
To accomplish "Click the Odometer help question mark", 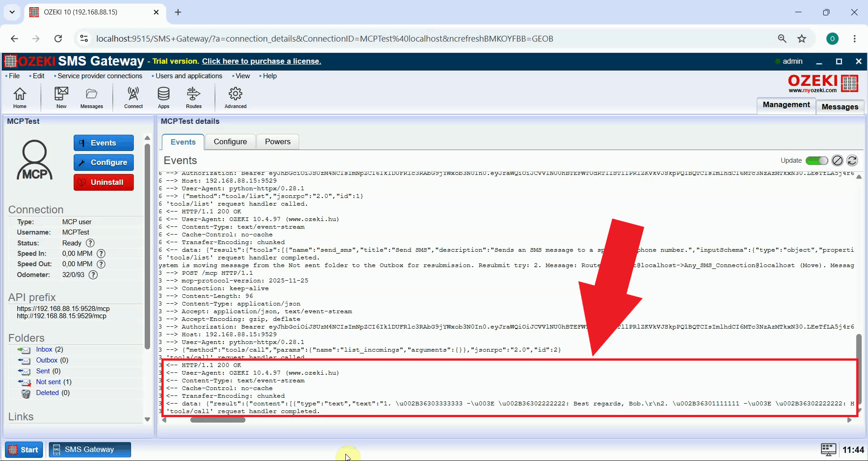I will click(93, 275).
